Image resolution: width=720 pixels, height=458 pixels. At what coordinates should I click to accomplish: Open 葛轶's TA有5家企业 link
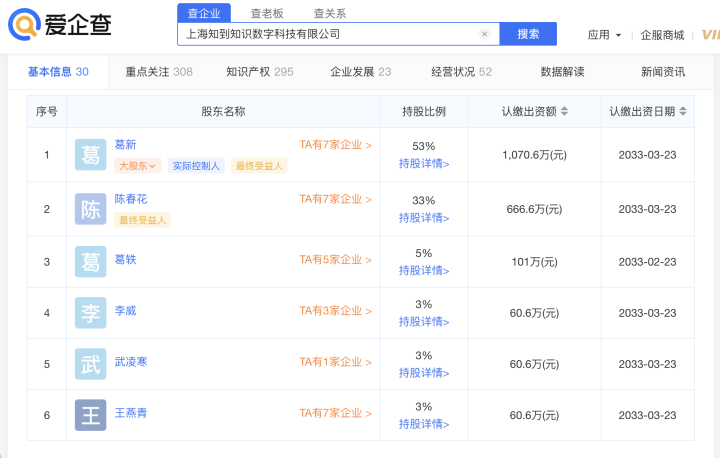pos(335,260)
